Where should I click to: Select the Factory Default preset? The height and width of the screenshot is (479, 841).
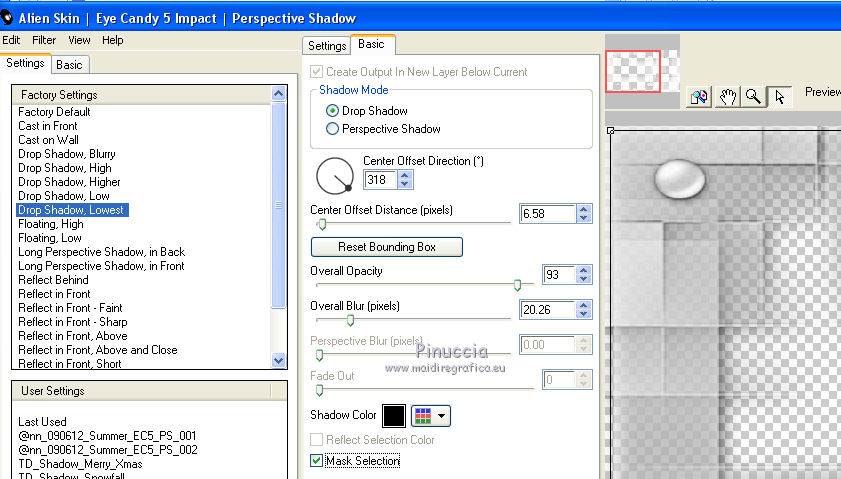tap(54, 112)
